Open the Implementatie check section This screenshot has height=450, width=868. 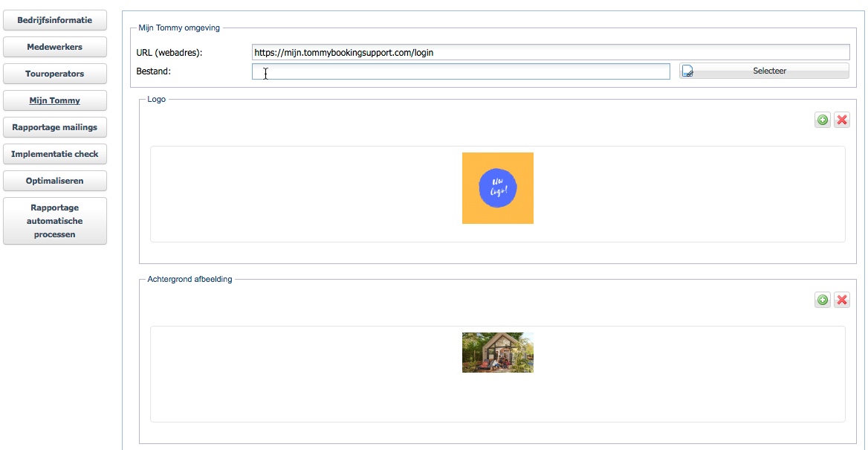tap(55, 154)
